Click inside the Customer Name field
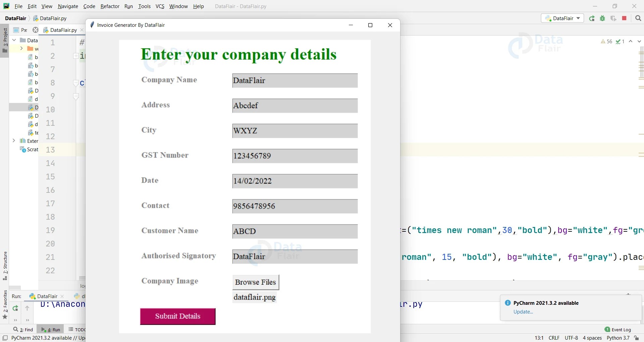Image resolution: width=644 pixels, height=342 pixels. coord(294,231)
